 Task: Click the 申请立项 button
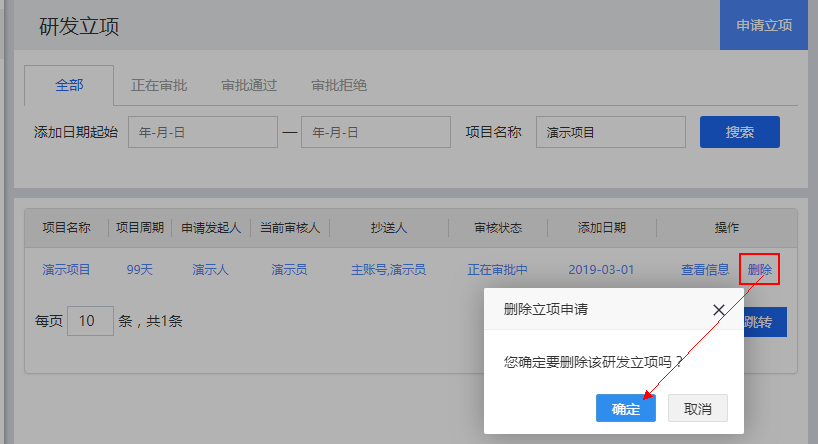pyautogui.click(x=764, y=25)
